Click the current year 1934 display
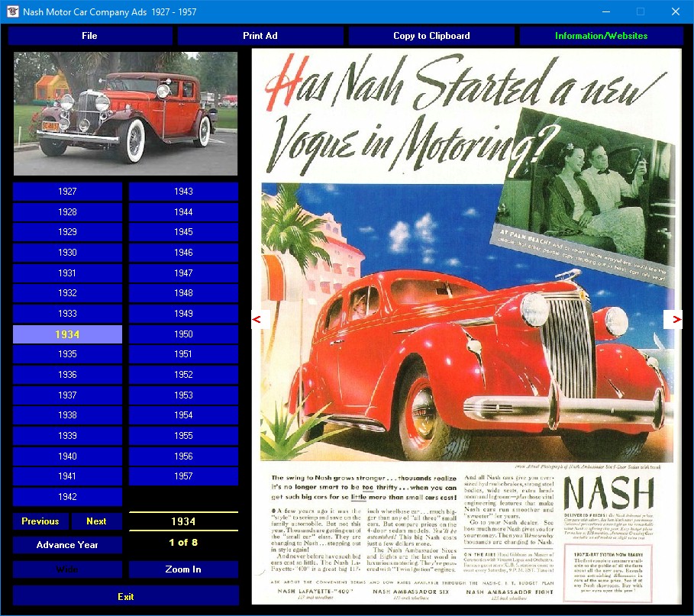The image size is (694, 616). 184,521
